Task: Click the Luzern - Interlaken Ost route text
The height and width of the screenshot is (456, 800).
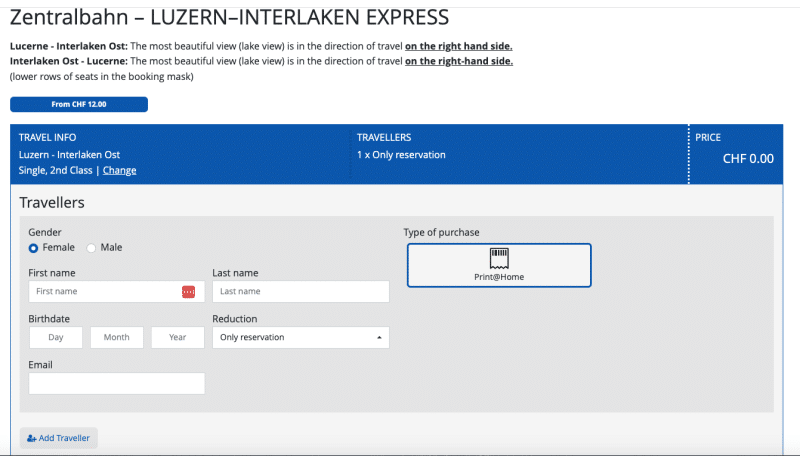Action: (x=69, y=154)
